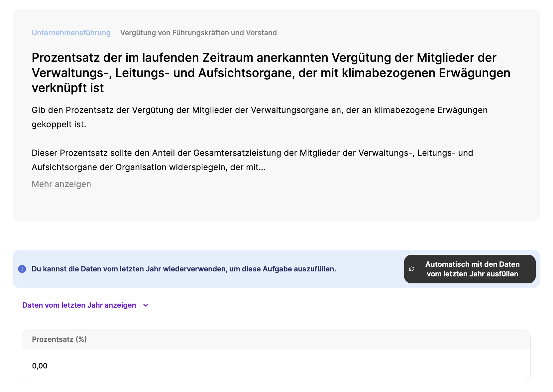Select 'Vergütung von Führungskräften und Vorstand' breadcrumb

[198, 33]
